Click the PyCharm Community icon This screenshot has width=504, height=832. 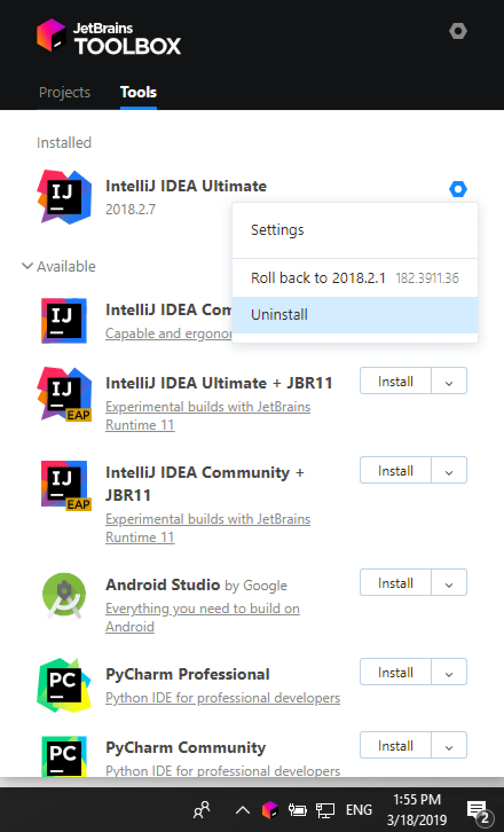(x=64, y=755)
